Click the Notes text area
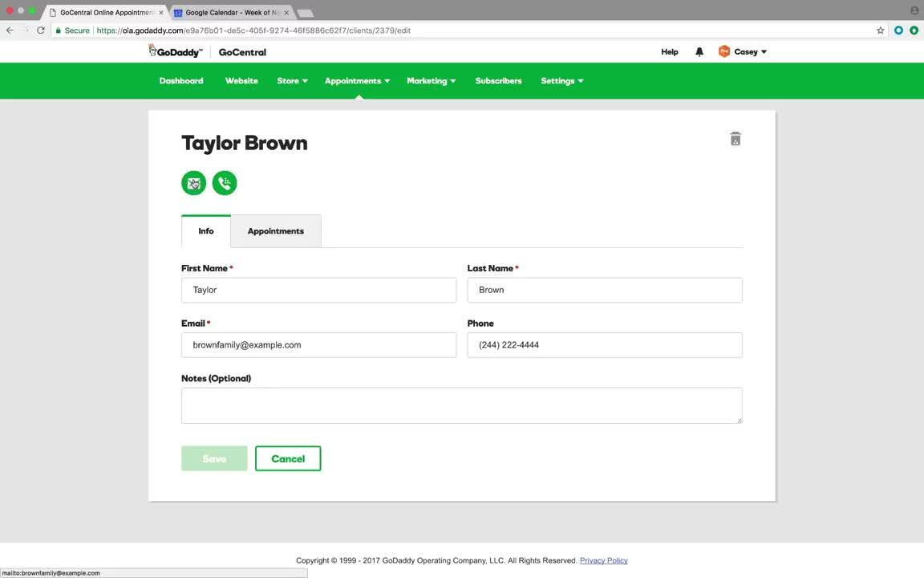The width and height of the screenshot is (924, 578). pyautogui.click(x=461, y=405)
